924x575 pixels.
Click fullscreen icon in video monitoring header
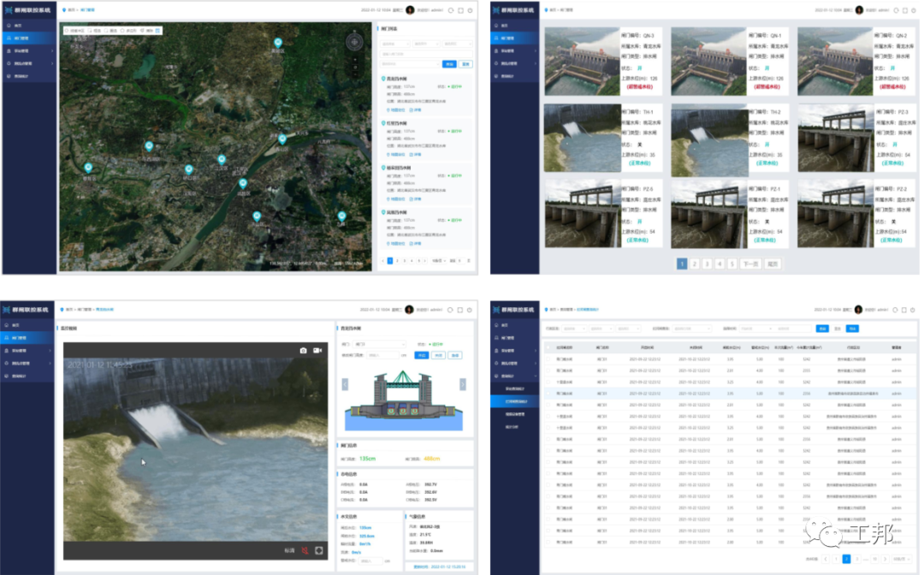tap(460, 310)
